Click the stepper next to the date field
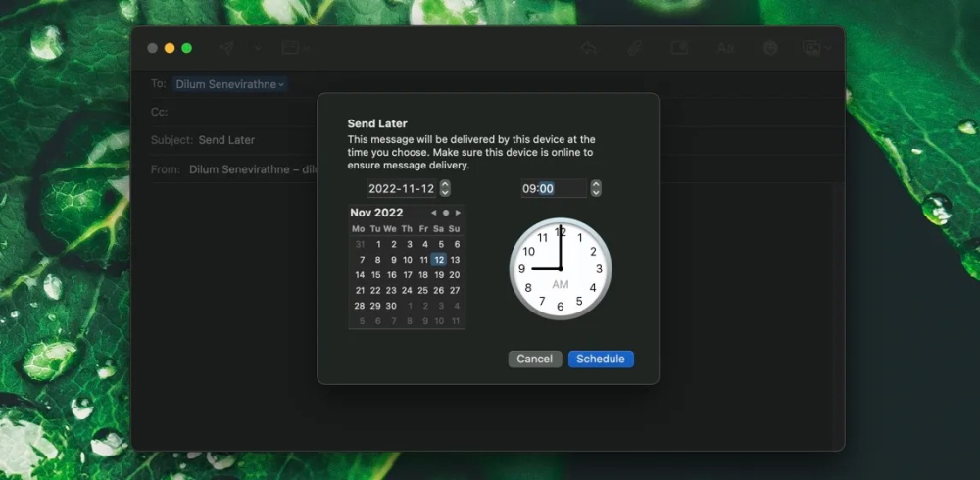 coord(444,188)
